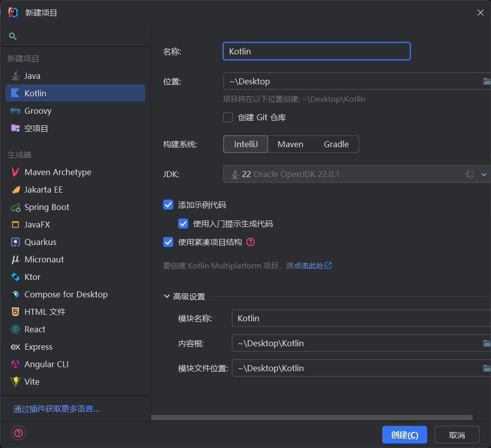Click the search magnifier icon in sidebar

(x=13, y=36)
